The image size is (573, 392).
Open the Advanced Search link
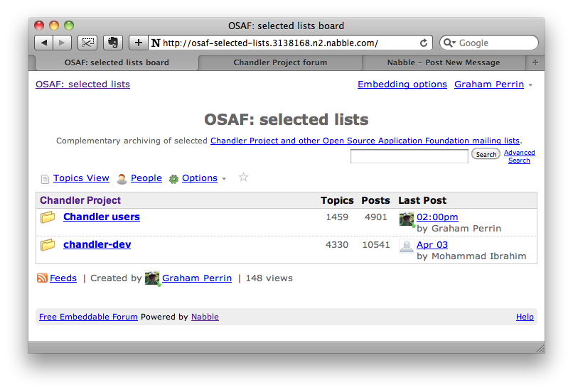pyautogui.click(x=519, y=156)
